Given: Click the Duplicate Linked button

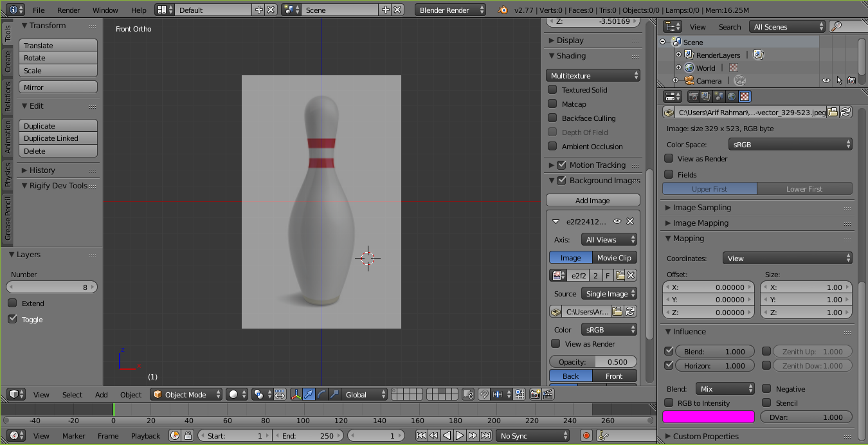Looking at the screenshot, I should pos(59,138).
